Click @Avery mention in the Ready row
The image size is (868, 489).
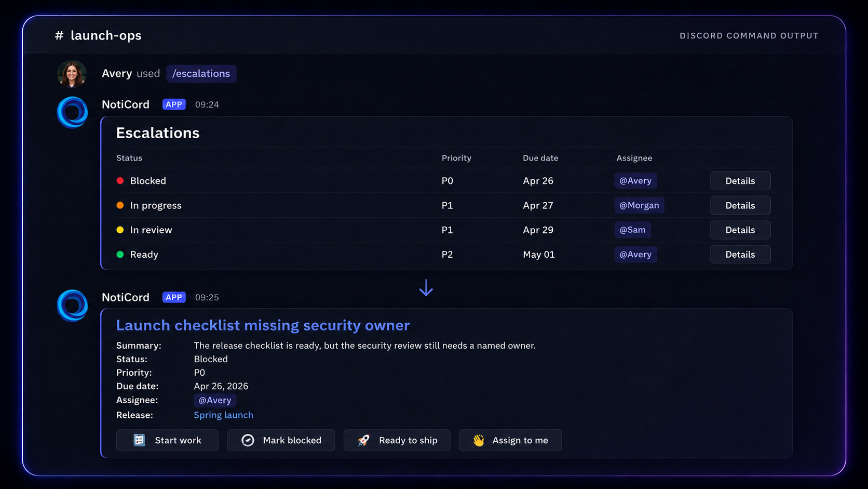pyautogui.click(x=635, y=254)
